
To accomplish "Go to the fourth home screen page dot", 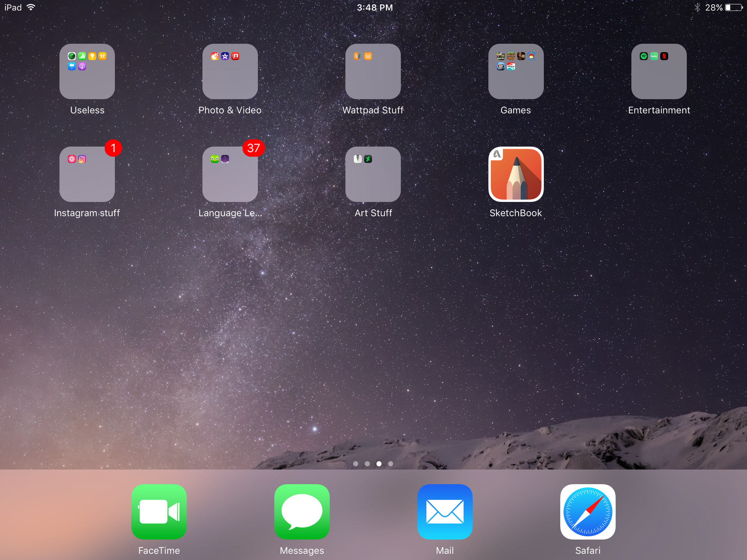I will pos(391,464).
